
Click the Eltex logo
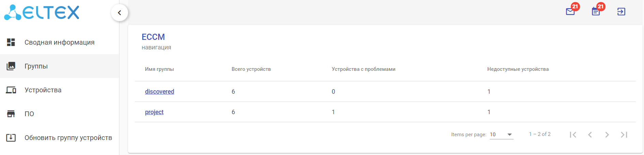[x=42, y=13]
